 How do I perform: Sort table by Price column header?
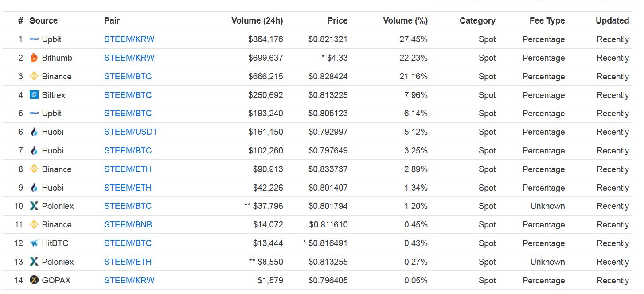pos(337,21)
